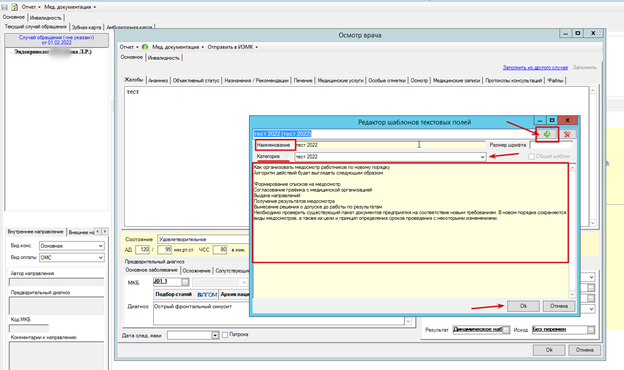The height and width of the screenshot is (370, 624).
Task: Switch to the Анамнез tab
Action: coord(158,80)
